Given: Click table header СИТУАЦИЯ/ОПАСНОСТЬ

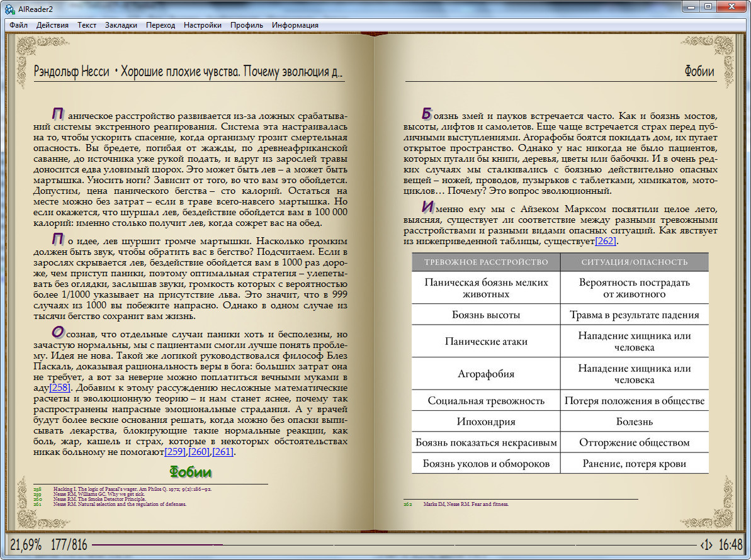Looking at the screenshot, I should (x=635, y=262).
